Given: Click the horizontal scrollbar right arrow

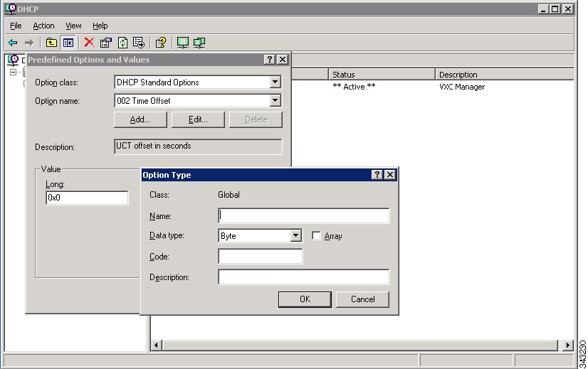Looking at the screenshot, I should point(568,345).
